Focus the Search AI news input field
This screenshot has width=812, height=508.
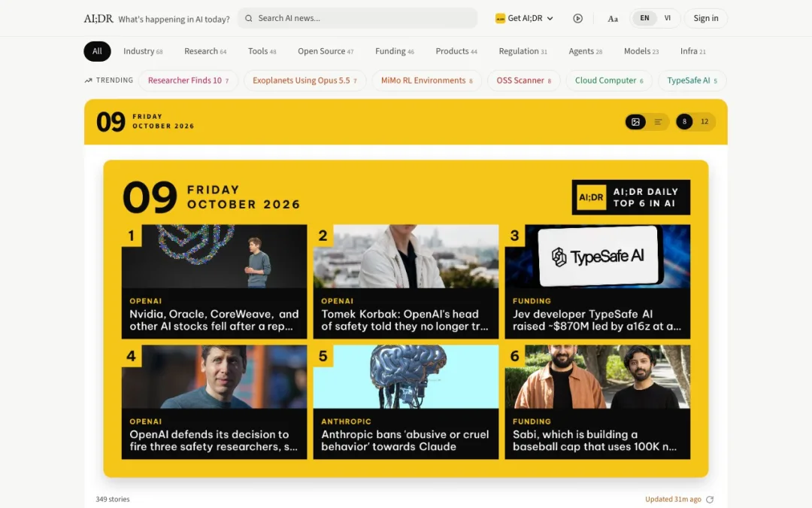tap(358, 18)
